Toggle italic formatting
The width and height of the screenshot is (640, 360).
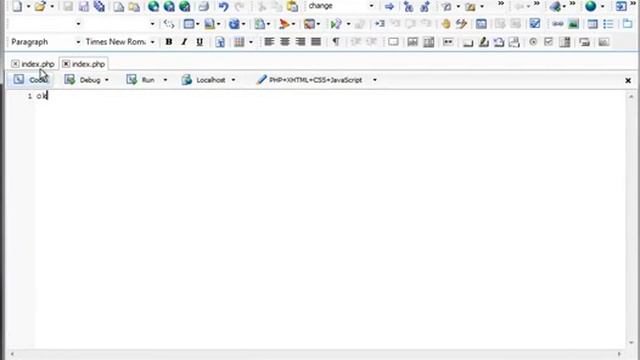pos(184,42)
